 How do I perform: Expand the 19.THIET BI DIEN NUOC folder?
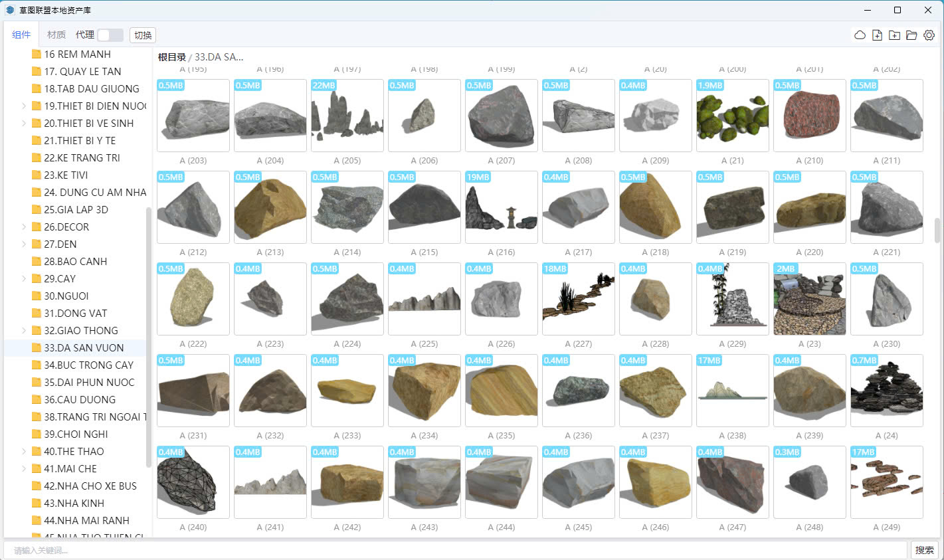pyautogui.click(x=24, y=106)
